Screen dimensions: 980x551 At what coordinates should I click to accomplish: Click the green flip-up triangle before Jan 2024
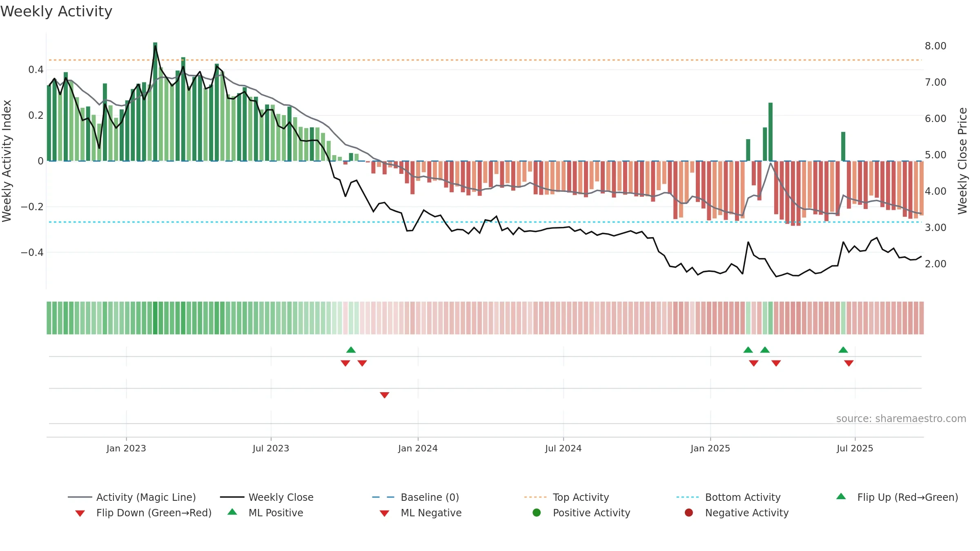(351, 350)
